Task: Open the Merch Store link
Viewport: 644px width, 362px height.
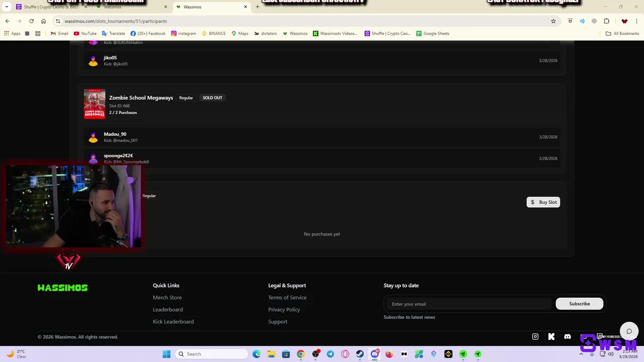Action: (167, 298)
